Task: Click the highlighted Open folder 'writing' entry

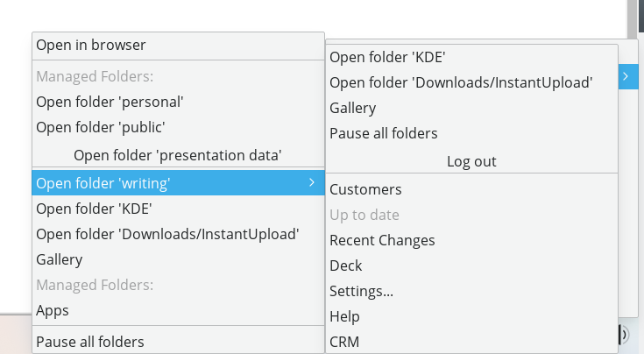Action: (x=103, y=183)
